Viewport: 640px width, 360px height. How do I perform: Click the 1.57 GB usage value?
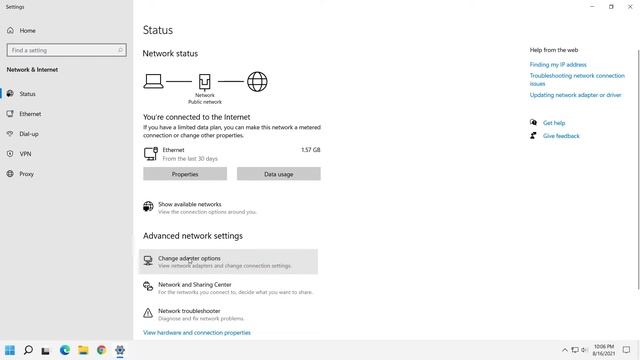point(311,150)
